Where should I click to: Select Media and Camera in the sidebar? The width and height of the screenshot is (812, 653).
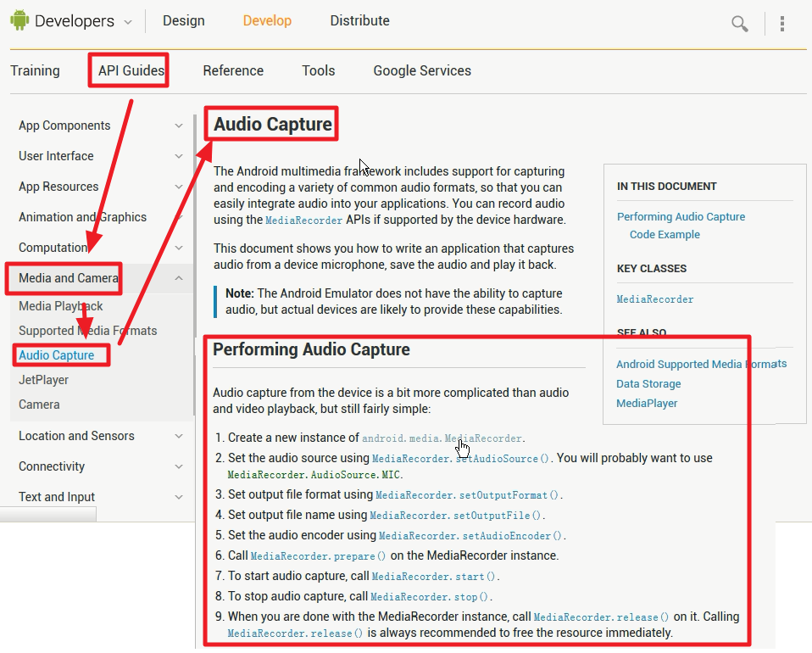69,278
